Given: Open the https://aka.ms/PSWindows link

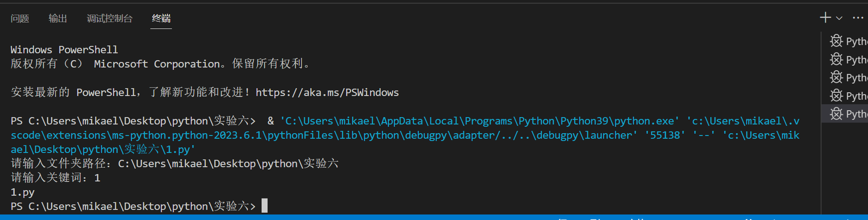Looking at the screenshot, I should (327, 92).
